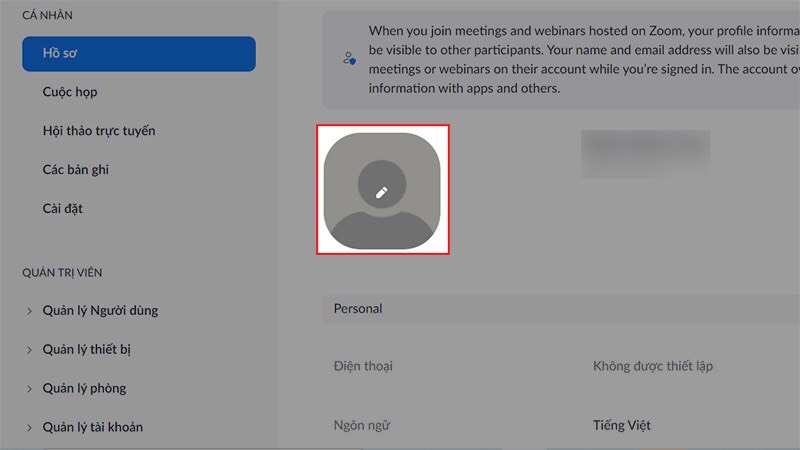Select Quản lý thiết bị item
Screen dimensions: 800x450
pos(87,349)
